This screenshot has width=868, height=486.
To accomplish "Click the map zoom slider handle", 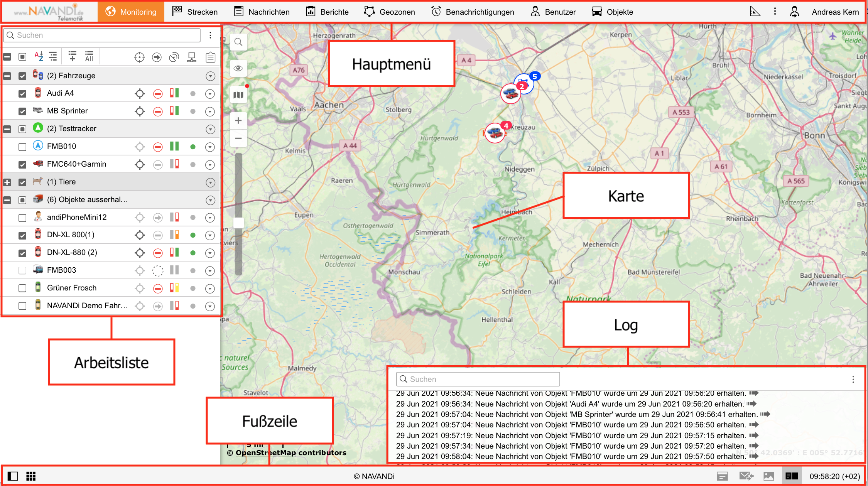I will click(x=238, y=223).
